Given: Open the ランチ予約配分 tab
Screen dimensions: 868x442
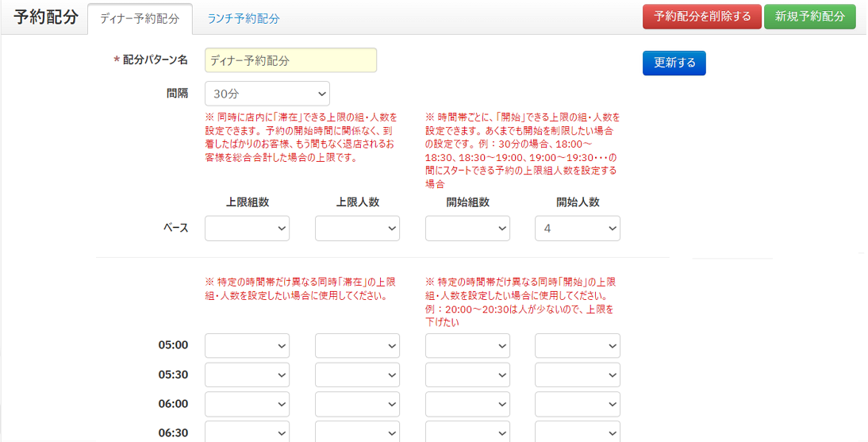Looking at the screenshot, I should pos(244,18).
